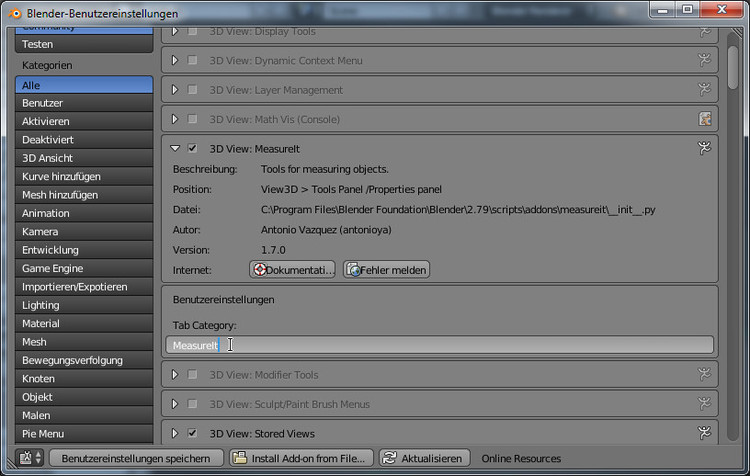750x476 pixels.
Task: Enable the Dynamic Context Menu add-on checkbox
Action: pyautogui.click(x=192, y=60)
